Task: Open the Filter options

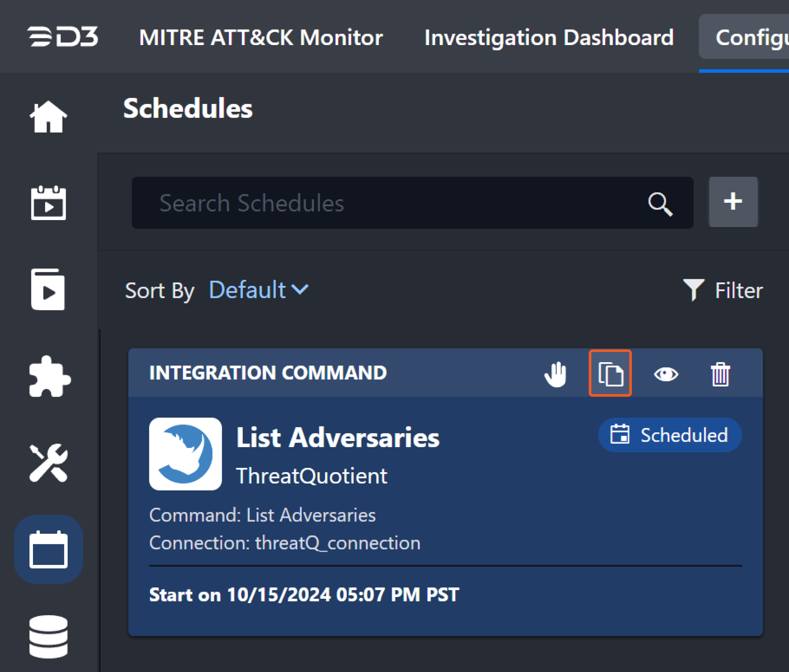Action: (723, 290)
